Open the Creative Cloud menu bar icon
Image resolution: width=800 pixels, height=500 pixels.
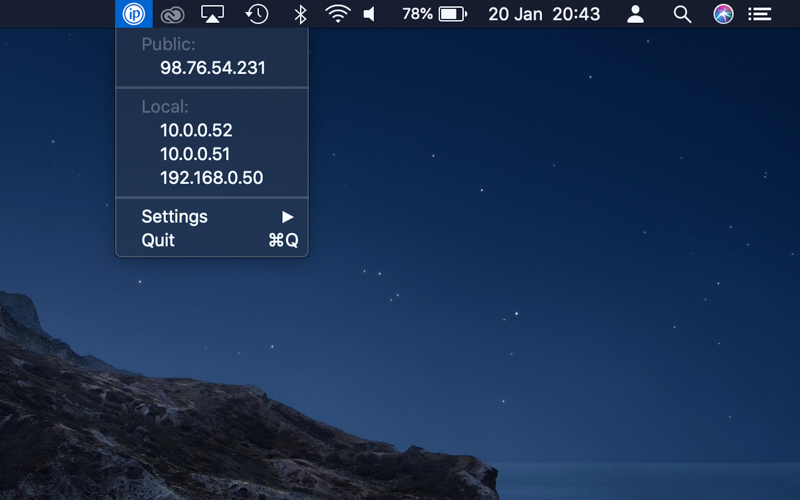pyautogui.click(x=172, y=15)
